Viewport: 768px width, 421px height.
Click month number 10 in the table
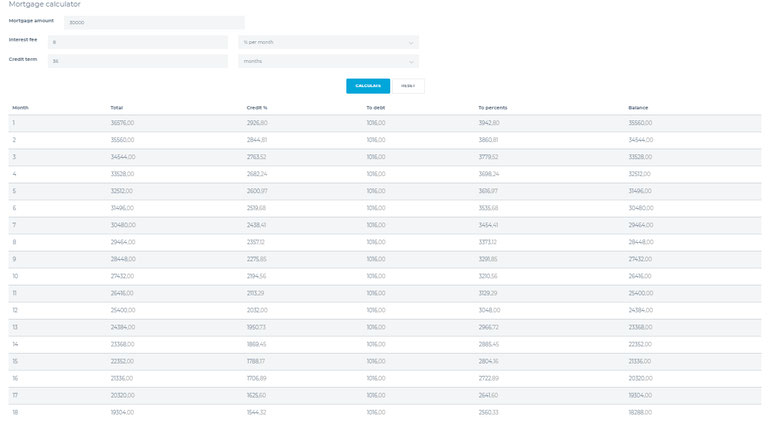[x=15, y=276]
